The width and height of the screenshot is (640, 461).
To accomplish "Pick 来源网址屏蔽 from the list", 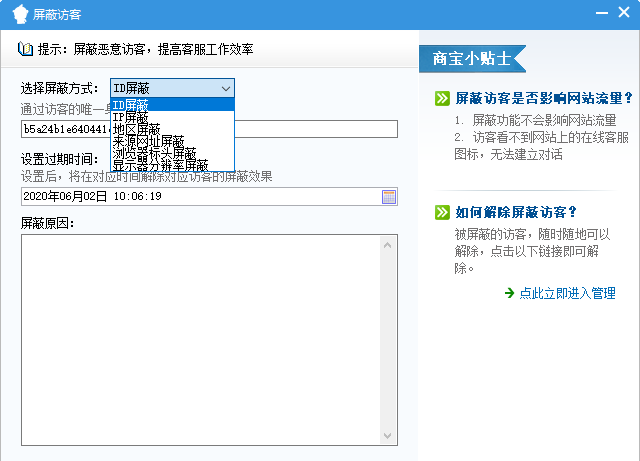I will 172,141.
